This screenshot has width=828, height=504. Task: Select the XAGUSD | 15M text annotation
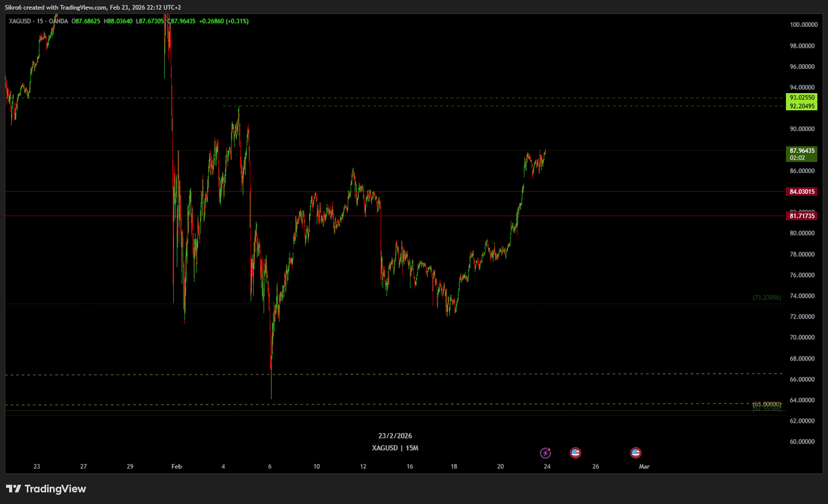pos(395,448)
